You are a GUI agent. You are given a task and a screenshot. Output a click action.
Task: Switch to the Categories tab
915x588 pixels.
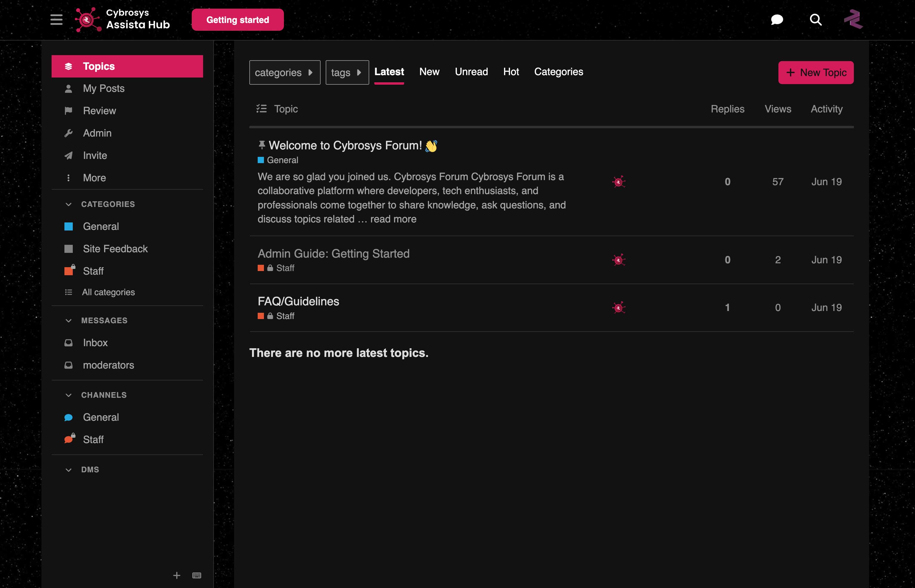(558, 72)
